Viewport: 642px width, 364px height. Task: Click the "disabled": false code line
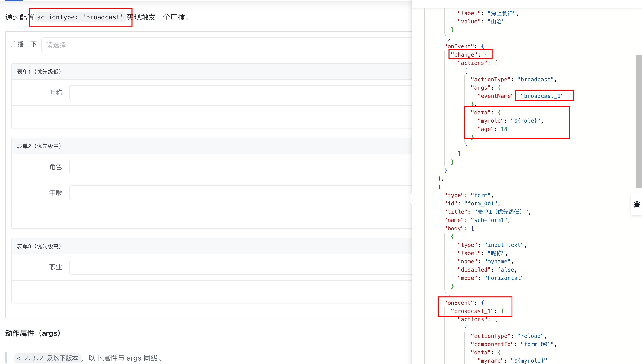click(x=487, y=270)
